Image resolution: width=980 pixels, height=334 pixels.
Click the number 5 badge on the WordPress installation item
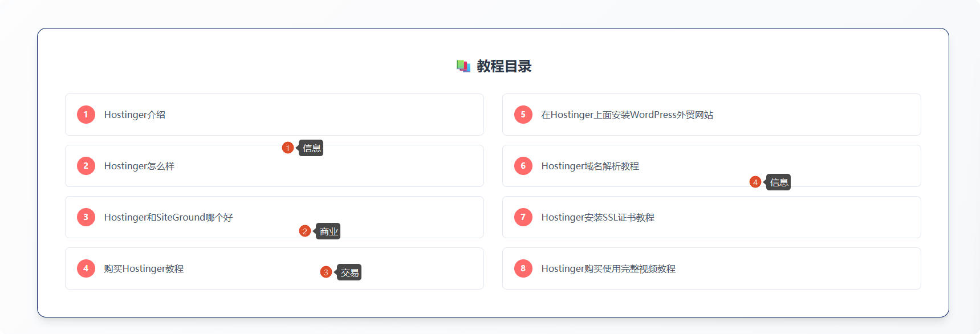[523, 114]
